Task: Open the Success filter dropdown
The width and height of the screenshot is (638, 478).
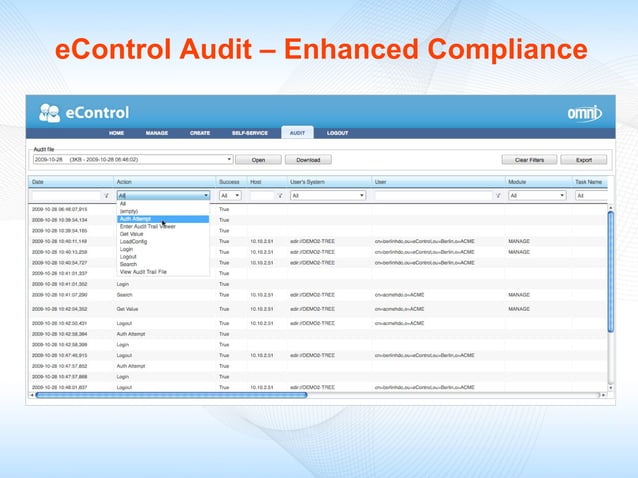Action: click(230, 196)
